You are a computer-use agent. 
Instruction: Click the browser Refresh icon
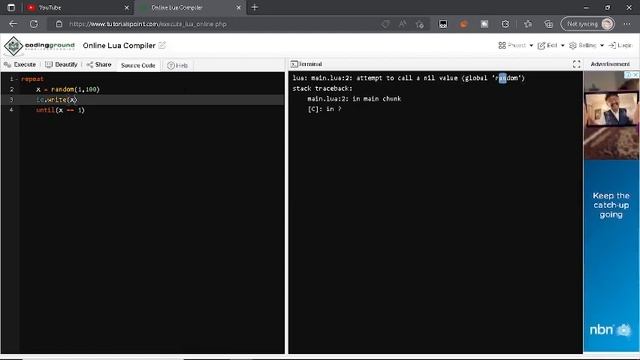pos(34,24)
